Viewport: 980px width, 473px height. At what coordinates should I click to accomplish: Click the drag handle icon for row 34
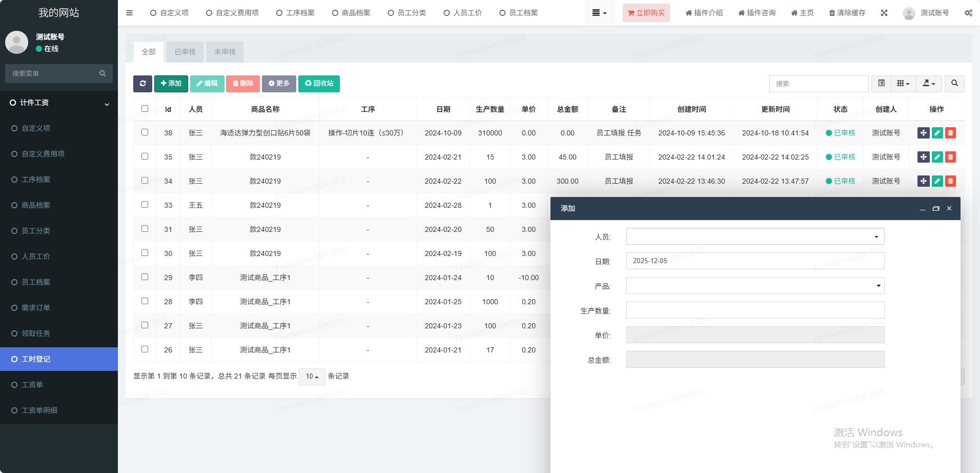tap(923, 181)
